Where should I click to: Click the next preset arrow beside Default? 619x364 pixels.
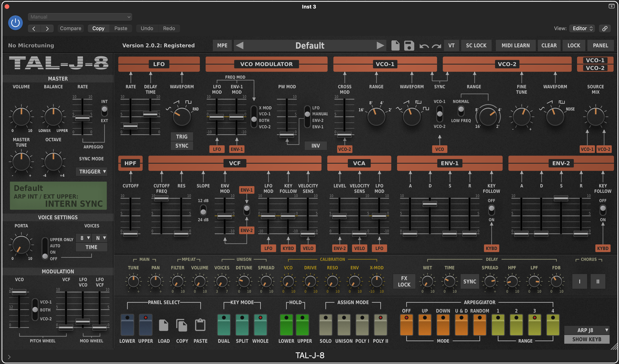380,45
